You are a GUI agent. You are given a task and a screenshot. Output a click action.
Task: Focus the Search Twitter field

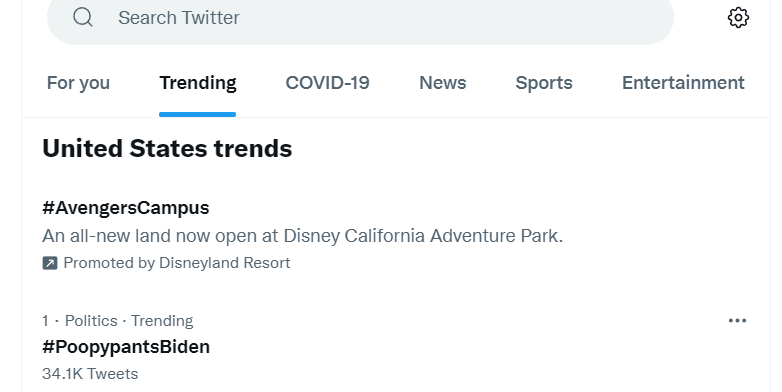360,18
